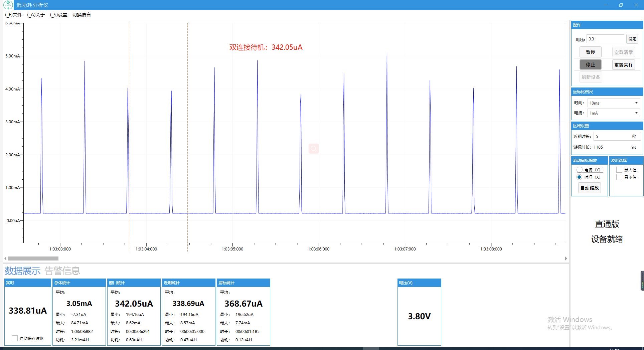
Task: Open the 关于 menu
Action: coord(36,15)
